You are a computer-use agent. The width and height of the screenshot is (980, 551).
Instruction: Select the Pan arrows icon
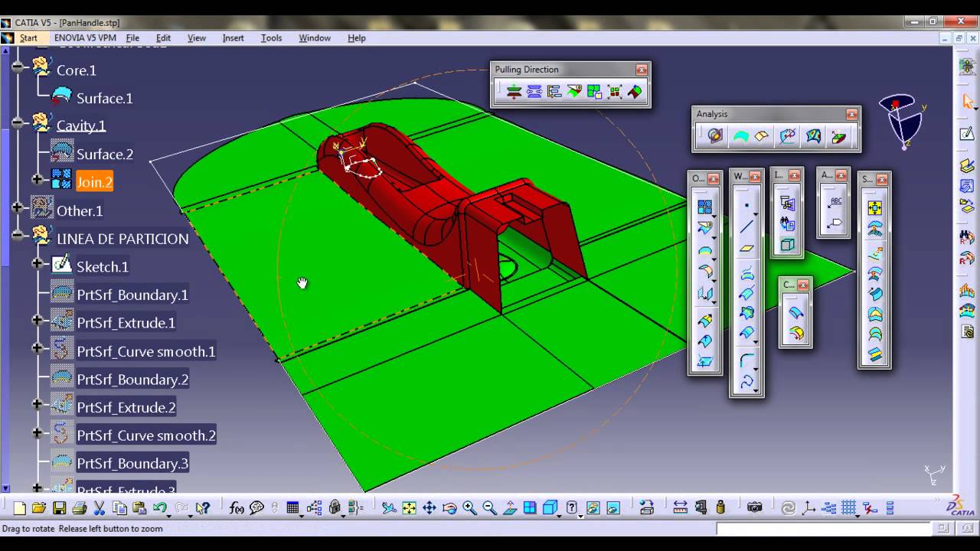click(430, 507)
